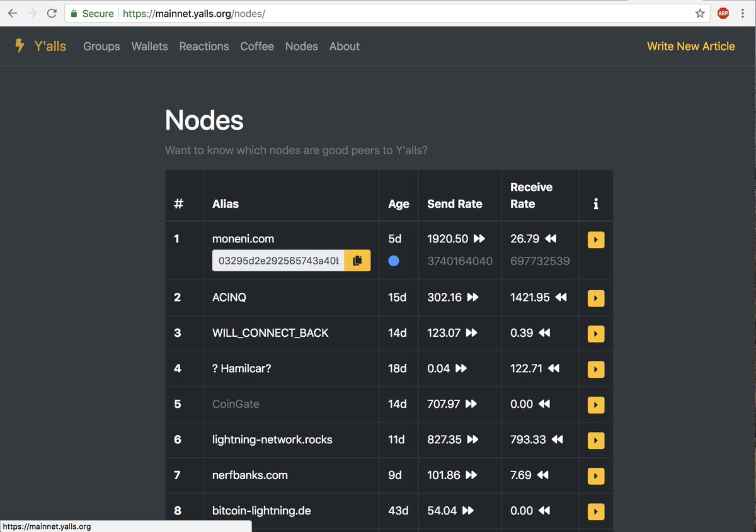Click send rate 1920.50 value
Viewport: 756px width, 532px height.
click(x=448, y=239)
